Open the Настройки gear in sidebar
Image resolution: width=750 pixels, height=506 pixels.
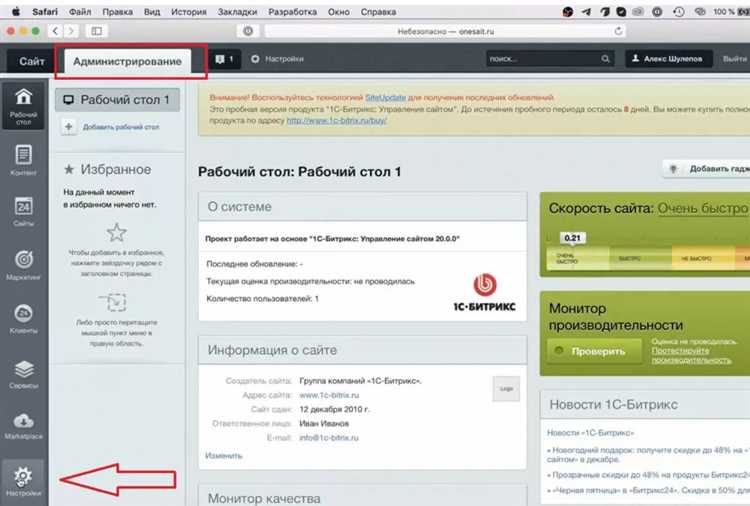tap(23, 481)
